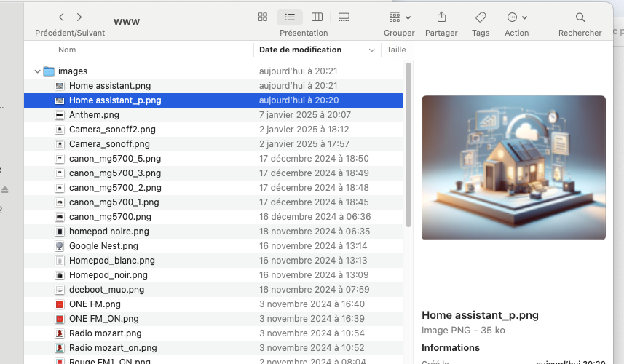Switch to list view
The width and height of the screenshot is (624, 364).
290,17
